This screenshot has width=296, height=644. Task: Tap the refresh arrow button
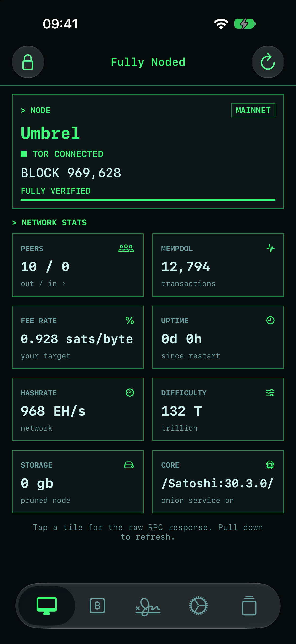tap(268, 62)
